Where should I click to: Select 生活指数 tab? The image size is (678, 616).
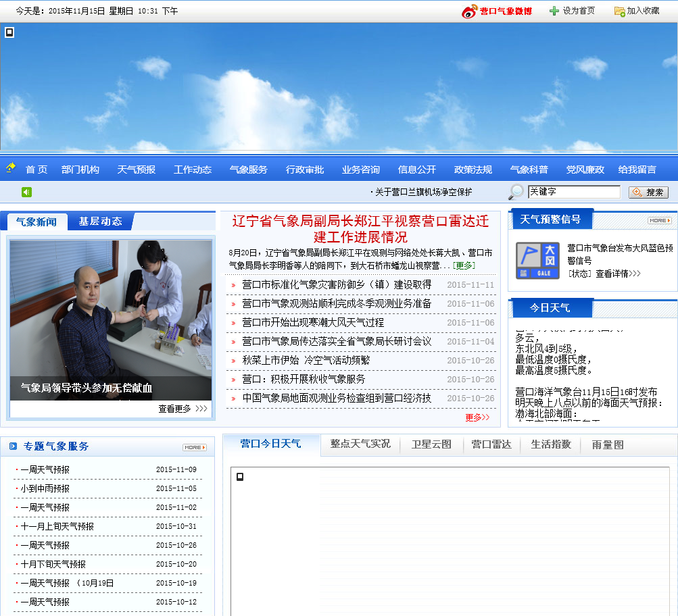[552, 444]
